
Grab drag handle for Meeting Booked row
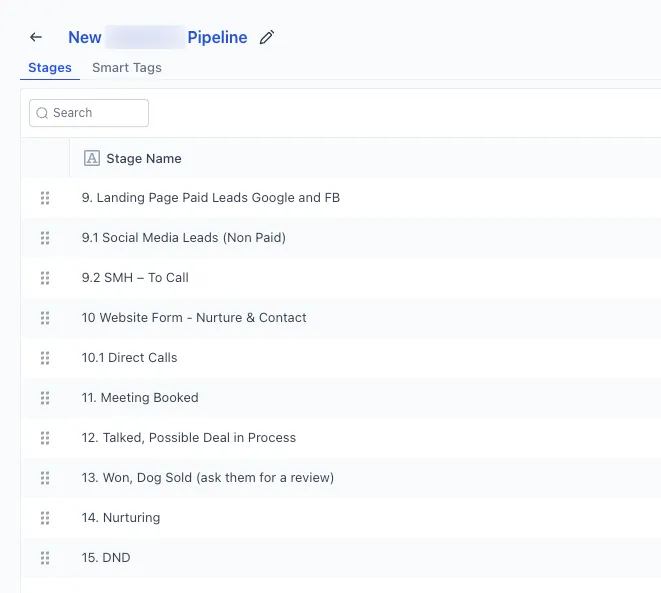coord(45,398)
